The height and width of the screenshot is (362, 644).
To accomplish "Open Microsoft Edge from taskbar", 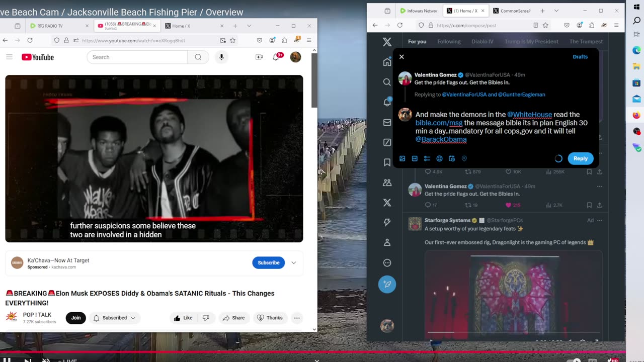I will (x=636, y=50).
